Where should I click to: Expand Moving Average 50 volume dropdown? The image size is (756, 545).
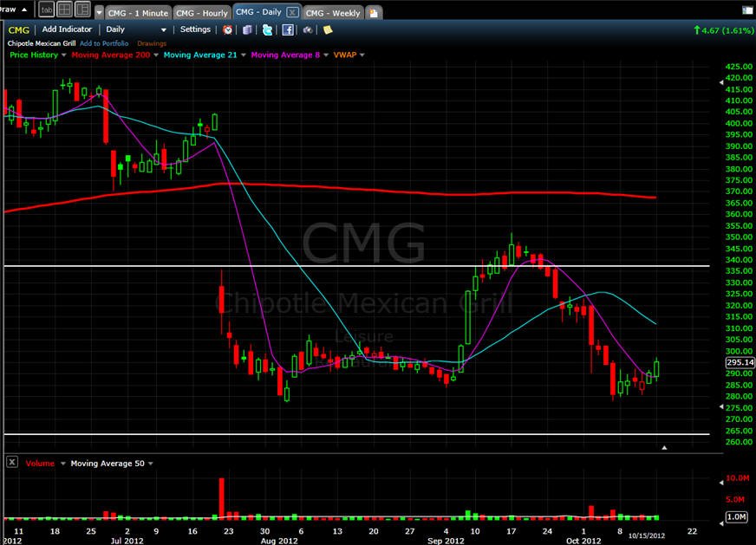click(151, 464)
